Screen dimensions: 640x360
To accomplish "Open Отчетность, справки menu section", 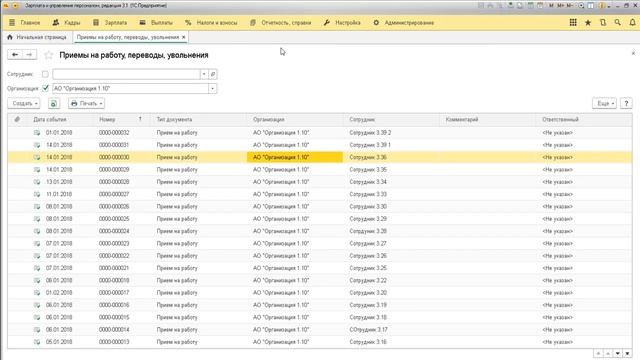I will coord(281,23).
